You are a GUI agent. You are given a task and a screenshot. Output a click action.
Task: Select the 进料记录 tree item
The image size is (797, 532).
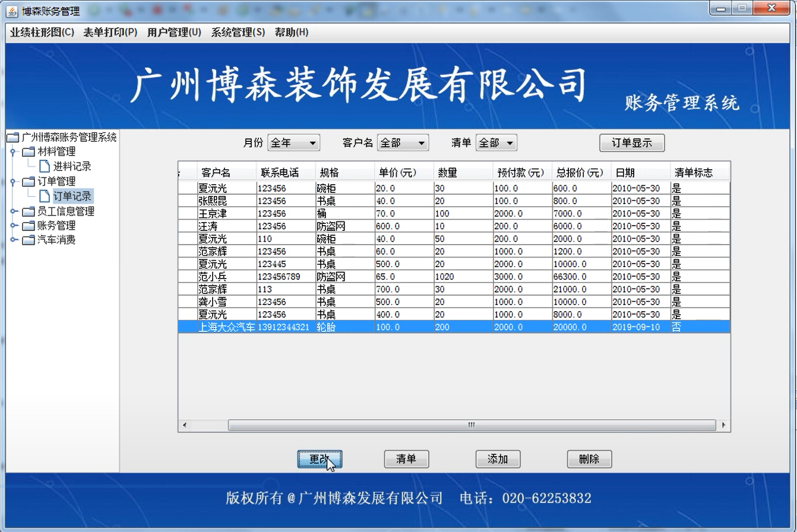pos(72,166)
